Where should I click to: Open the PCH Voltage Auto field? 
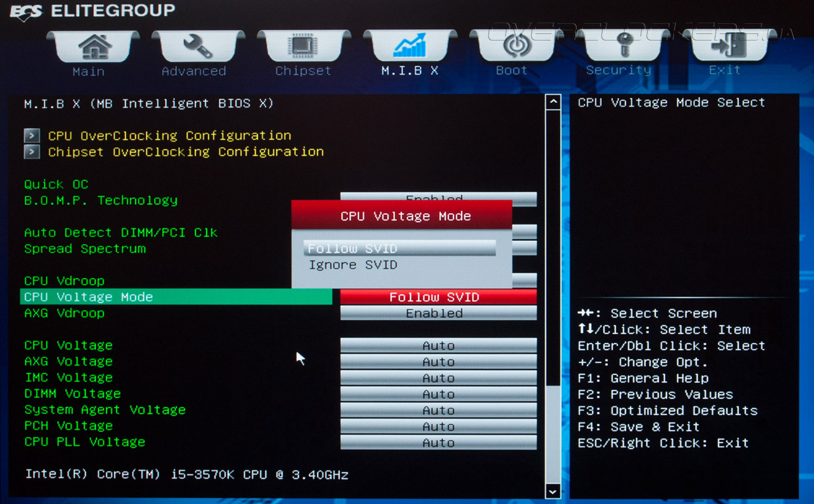pos(438,426)
